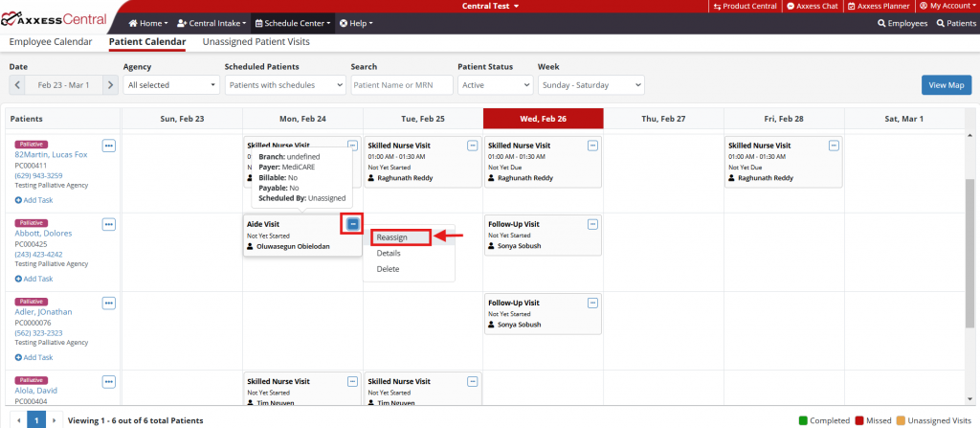Open the Week range dropdown
980x428 pixels.
pos(590,85)
